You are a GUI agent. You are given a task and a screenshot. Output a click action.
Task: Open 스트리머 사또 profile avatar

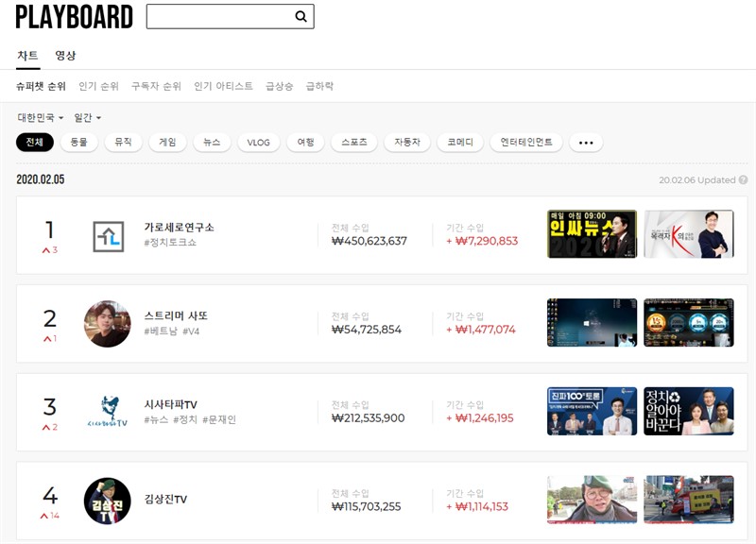click(108, 324)
